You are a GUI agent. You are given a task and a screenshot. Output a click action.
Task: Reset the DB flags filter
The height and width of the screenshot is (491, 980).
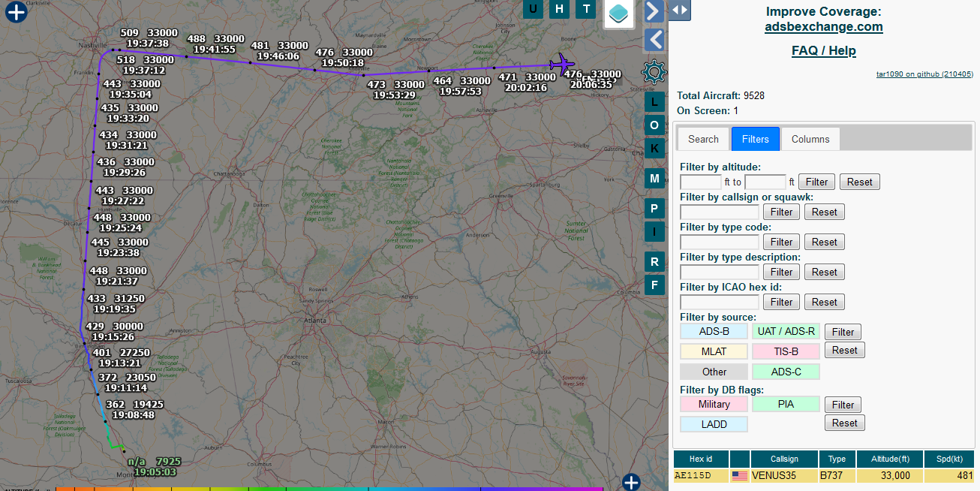(x=844, y=423)
